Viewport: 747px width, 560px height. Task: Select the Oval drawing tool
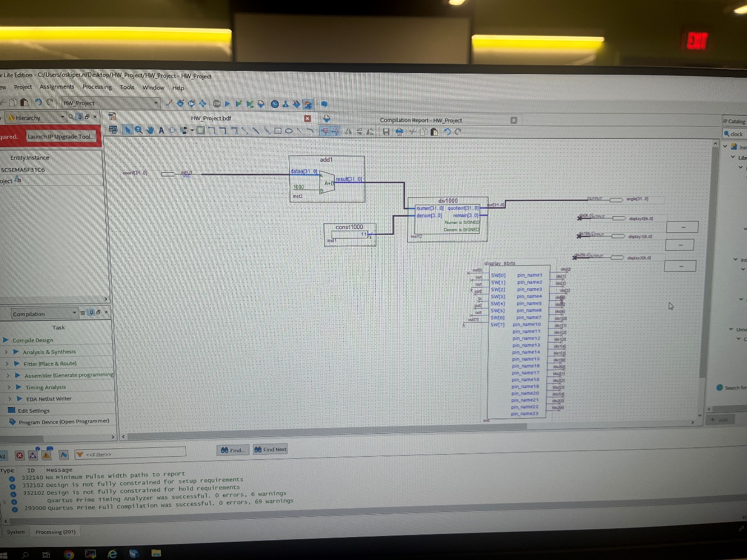[289, 131]
